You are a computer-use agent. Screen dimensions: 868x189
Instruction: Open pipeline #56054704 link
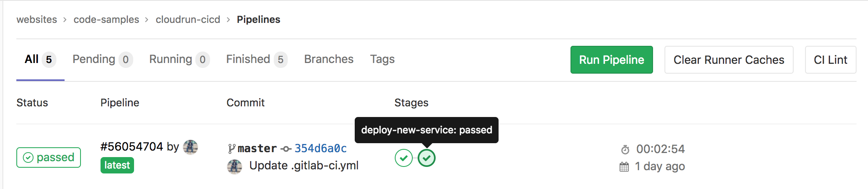tap(132, 146)
